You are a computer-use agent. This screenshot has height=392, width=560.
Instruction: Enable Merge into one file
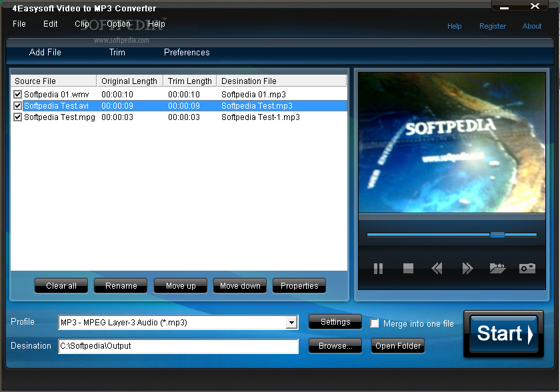[374, 323]
